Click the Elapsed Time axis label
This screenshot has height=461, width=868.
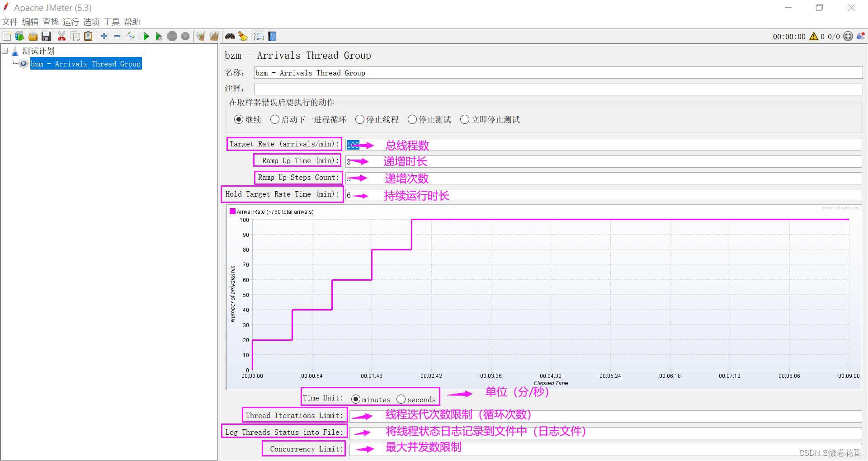[551, 383]
